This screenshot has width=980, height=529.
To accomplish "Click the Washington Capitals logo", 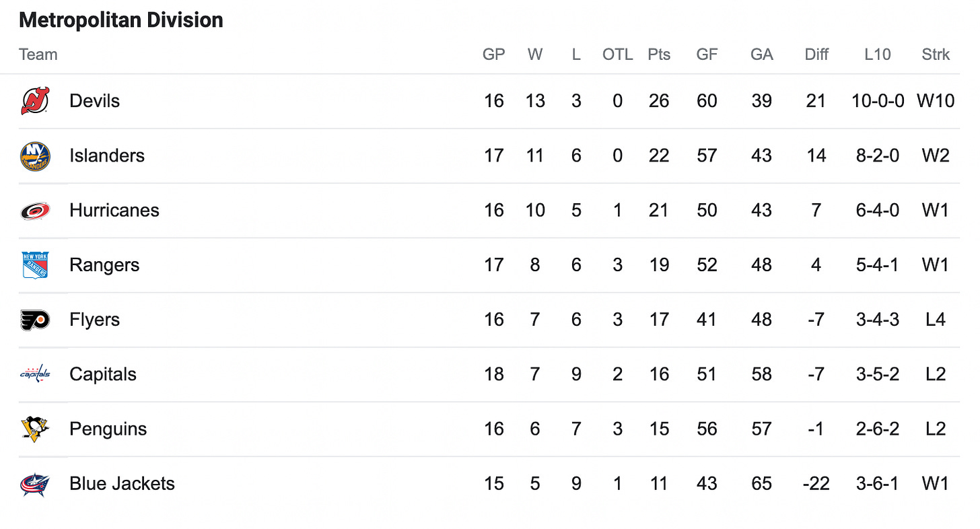I will [35, 374].
